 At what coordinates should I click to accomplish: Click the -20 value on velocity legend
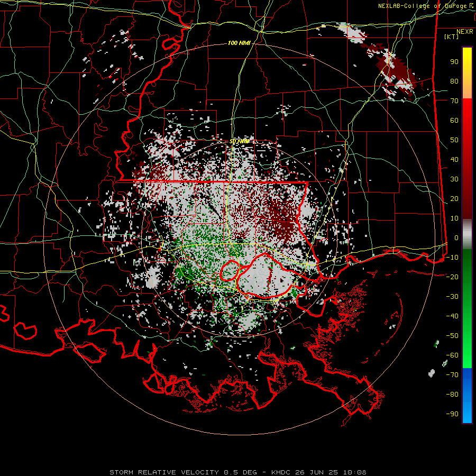coord(452,277)
